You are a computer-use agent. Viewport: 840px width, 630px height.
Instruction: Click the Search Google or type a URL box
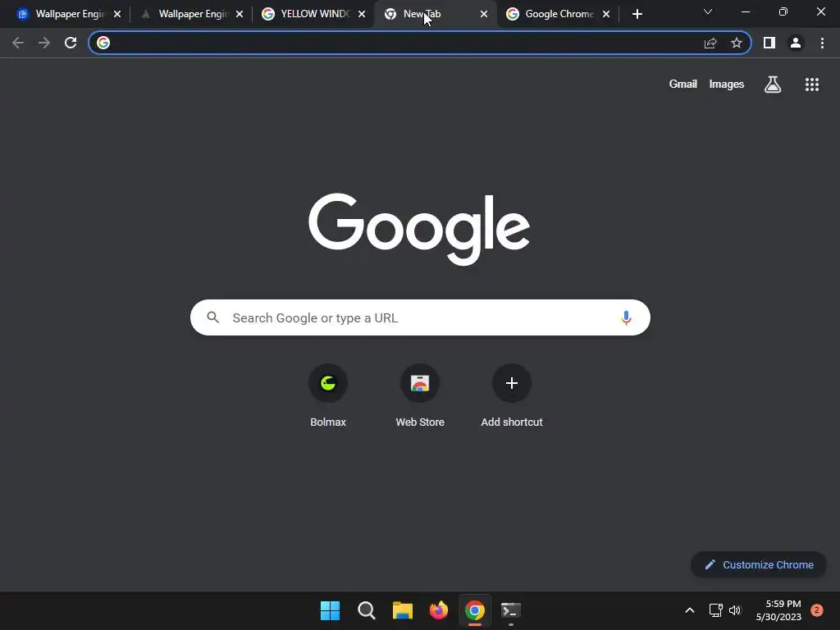pyautogui.click(x=420, y=317)
